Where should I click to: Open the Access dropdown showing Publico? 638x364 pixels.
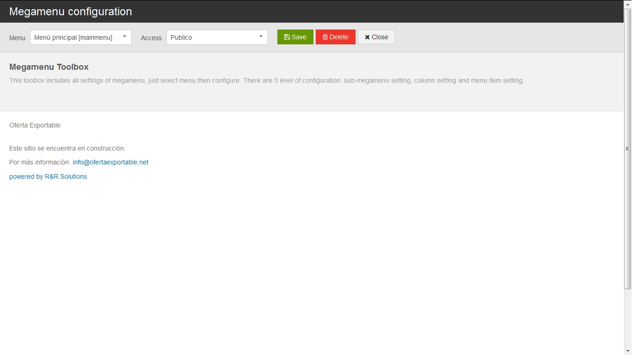coord(217,37)
